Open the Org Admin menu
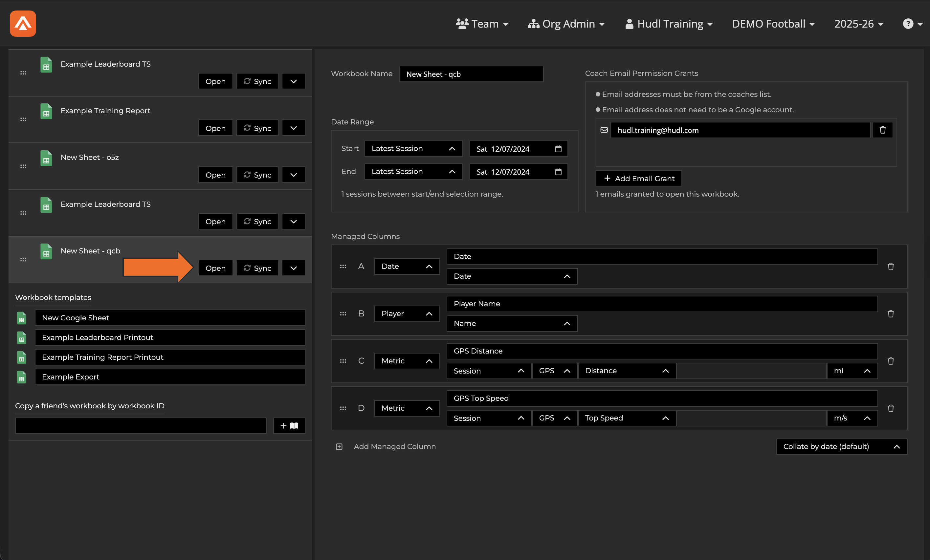 coord(566,24)
